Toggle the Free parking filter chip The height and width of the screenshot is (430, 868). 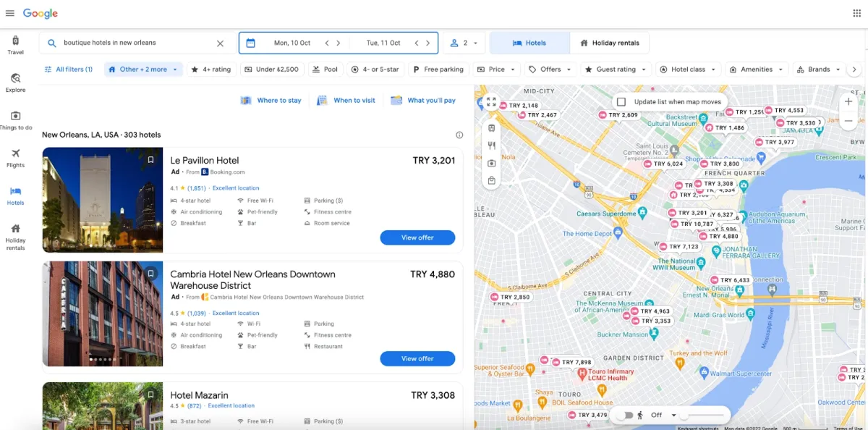(438, 69)
